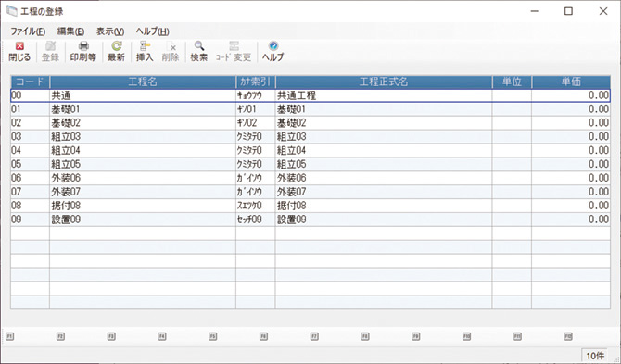621x364 pixels.
Task: Select 基礎01 in the 工程名 column
Action: tap(143, 109)
